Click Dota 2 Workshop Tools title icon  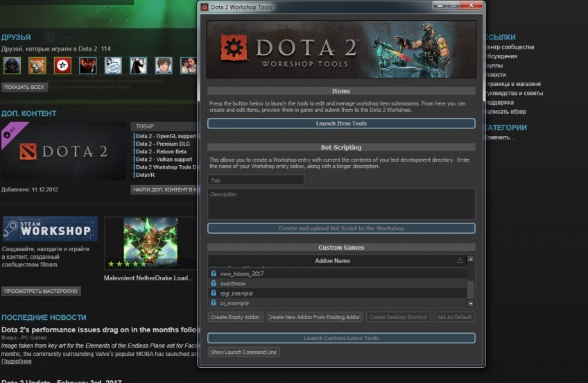click(205, 7)
